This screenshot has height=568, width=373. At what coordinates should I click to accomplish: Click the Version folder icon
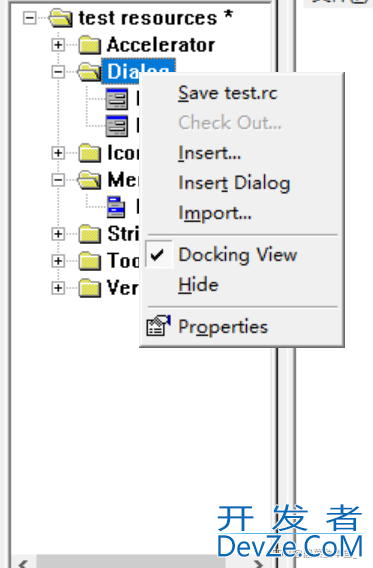90,288
